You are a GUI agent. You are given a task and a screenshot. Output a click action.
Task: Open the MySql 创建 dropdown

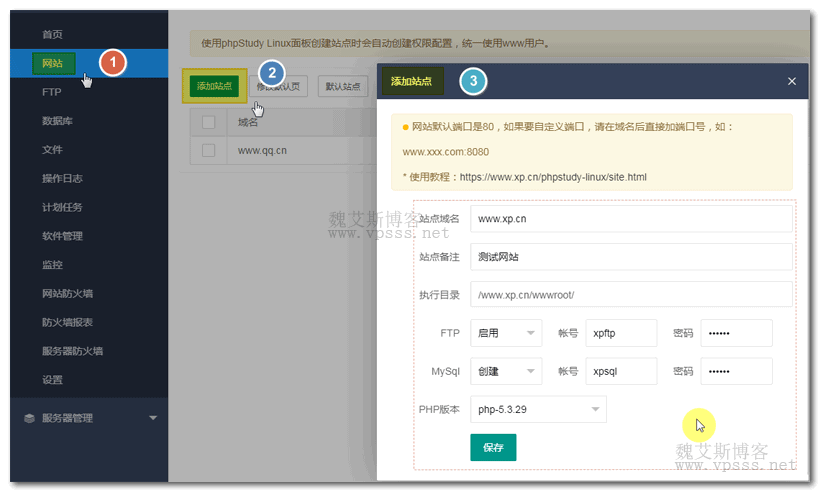coord(506,371)
